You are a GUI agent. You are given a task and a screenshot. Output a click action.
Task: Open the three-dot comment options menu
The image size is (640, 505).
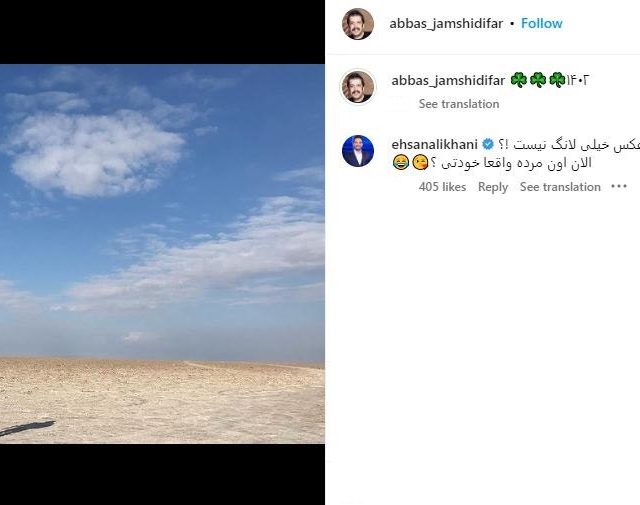click(x=619, y=187)
